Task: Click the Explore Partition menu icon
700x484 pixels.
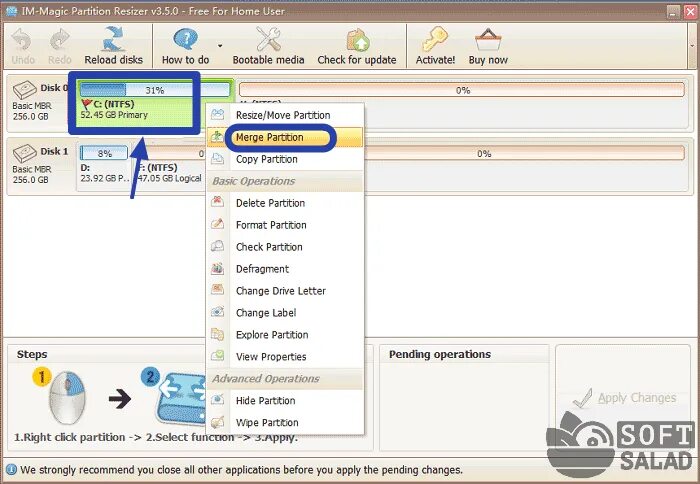Action: (217, 334)
